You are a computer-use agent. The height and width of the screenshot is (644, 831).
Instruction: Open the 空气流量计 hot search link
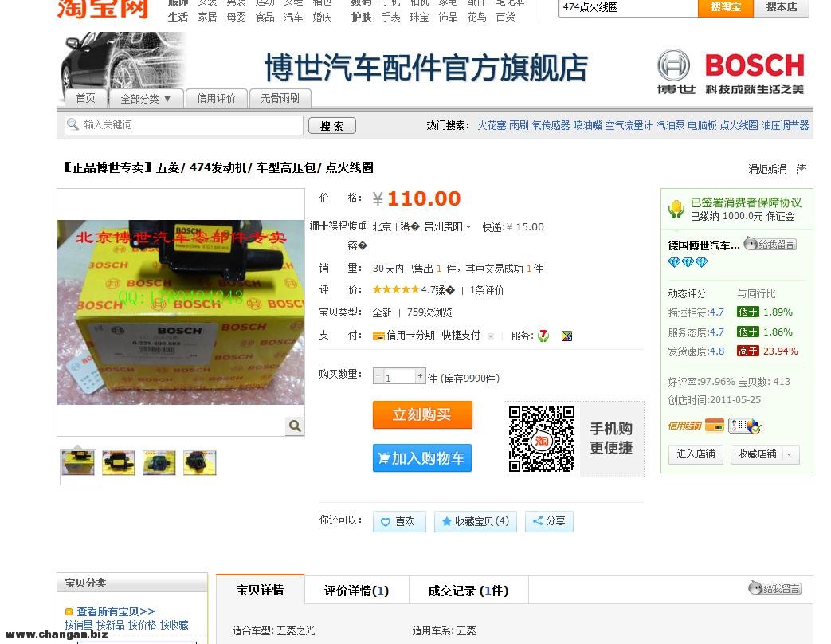[629, 125]
